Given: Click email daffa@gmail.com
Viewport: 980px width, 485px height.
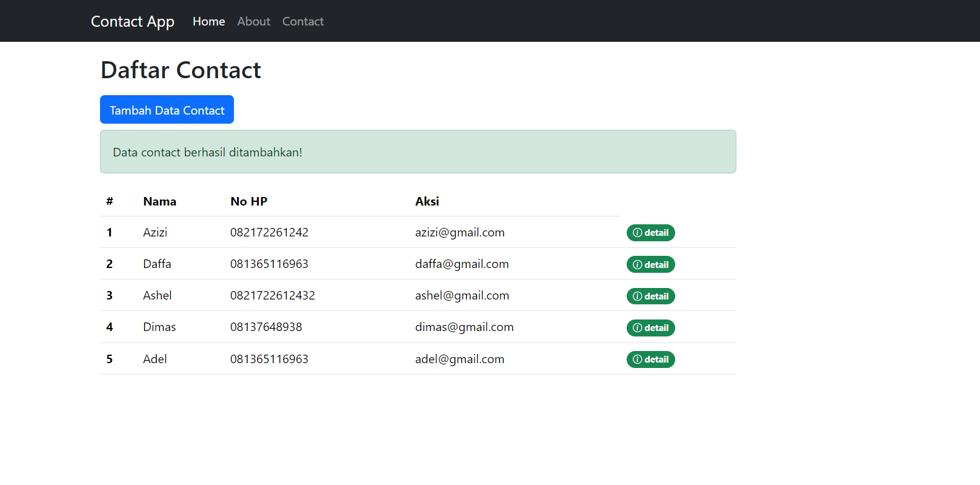Looking at the screenshot, I should coord(462,264).
